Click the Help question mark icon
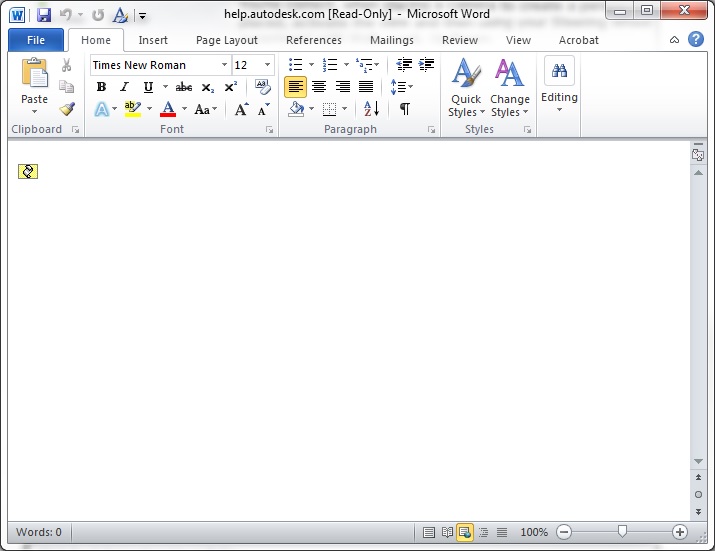The height and width of the screenshot is (551, 715). (696, 40)
